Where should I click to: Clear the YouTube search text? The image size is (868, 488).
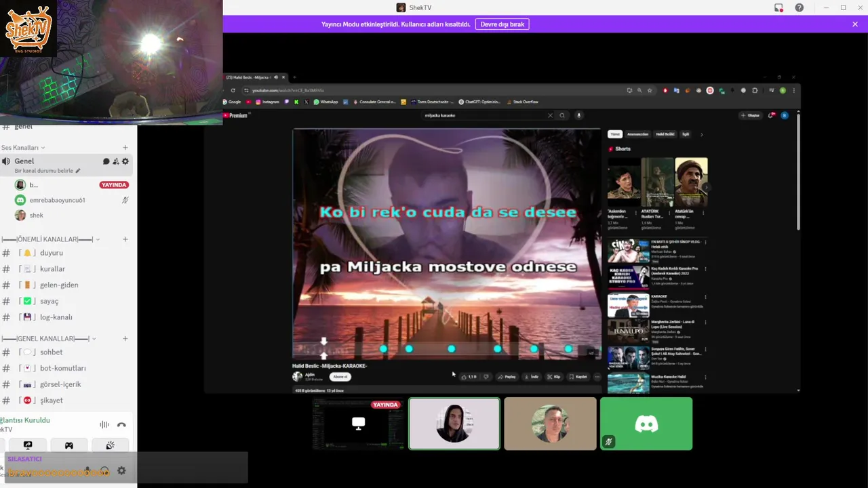[x=550, y=115]
